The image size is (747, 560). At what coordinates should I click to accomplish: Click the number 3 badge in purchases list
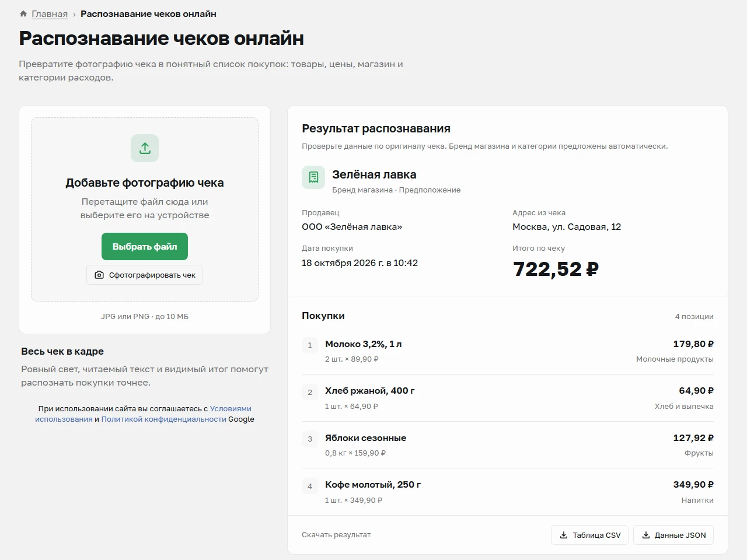pos(310,439)
